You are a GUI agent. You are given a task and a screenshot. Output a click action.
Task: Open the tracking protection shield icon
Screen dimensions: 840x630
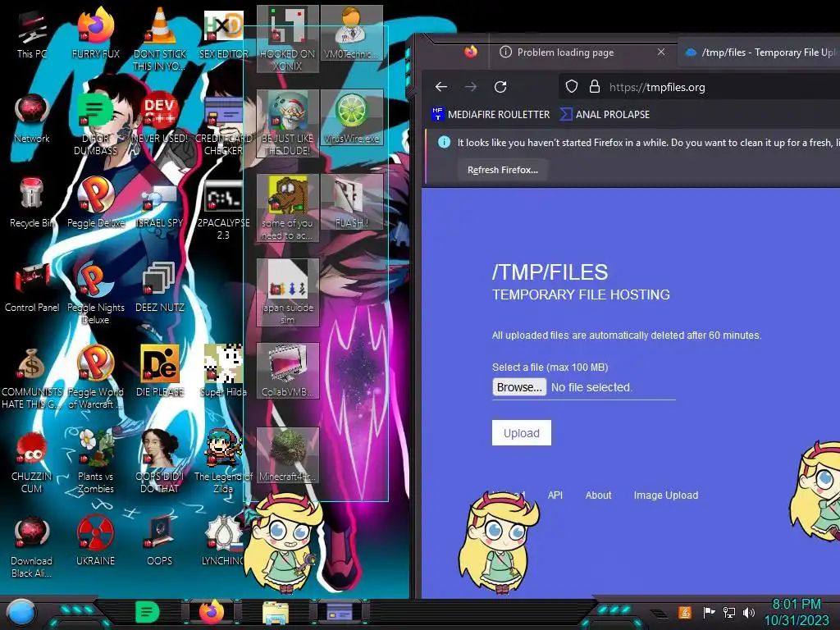pos(572,87)
